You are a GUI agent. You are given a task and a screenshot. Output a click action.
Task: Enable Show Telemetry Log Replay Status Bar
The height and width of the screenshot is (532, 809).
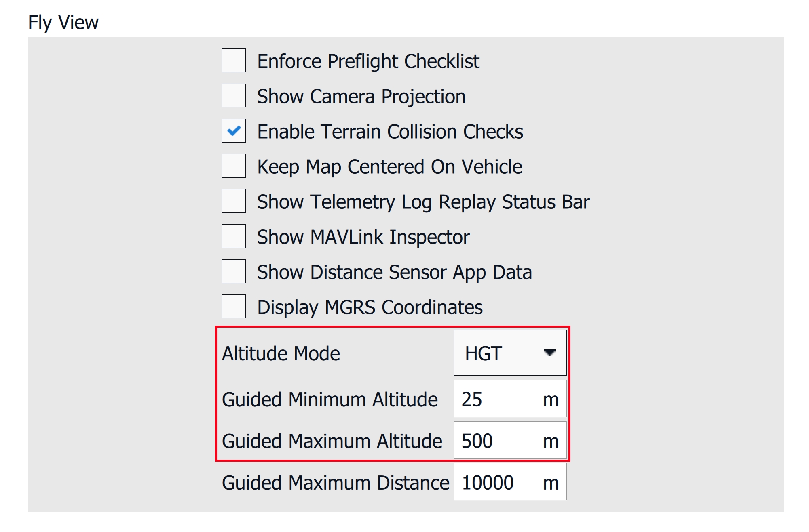[234, 201]
